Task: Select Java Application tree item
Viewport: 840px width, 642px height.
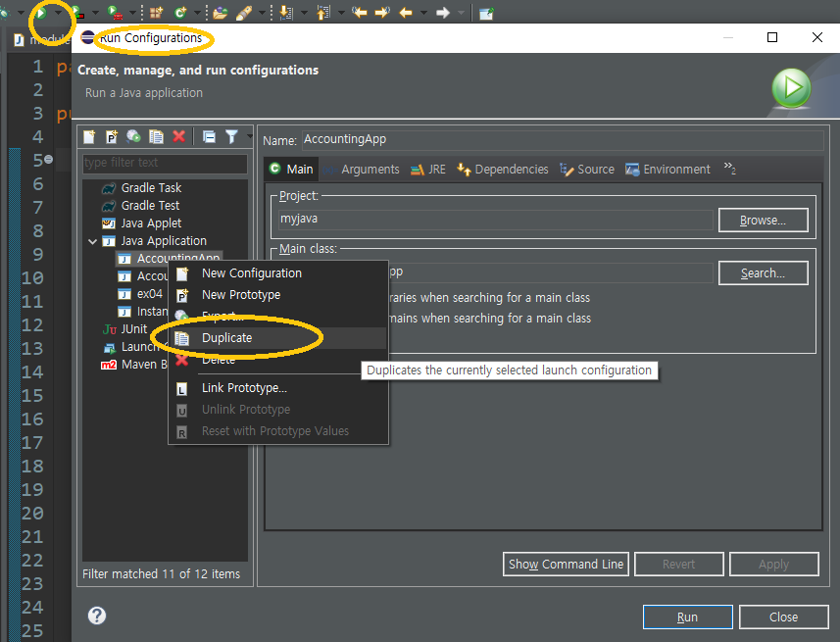Action: coord(164,241)
